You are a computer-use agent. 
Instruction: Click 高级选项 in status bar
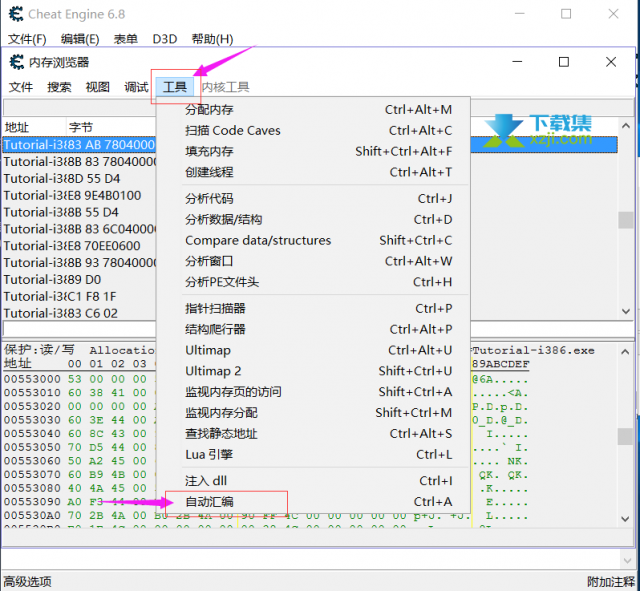click(27, 581)
